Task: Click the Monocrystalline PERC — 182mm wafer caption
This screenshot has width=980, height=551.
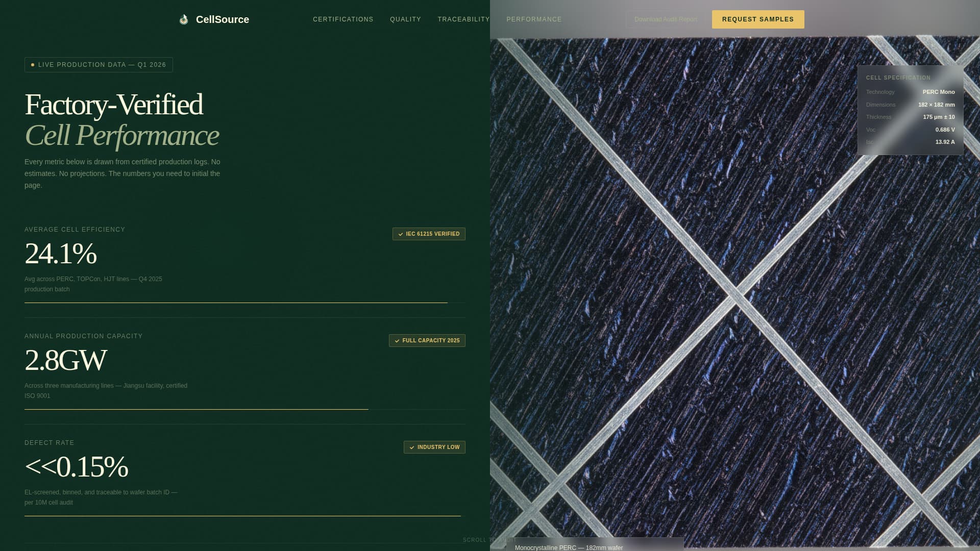Action: [569, 547]
